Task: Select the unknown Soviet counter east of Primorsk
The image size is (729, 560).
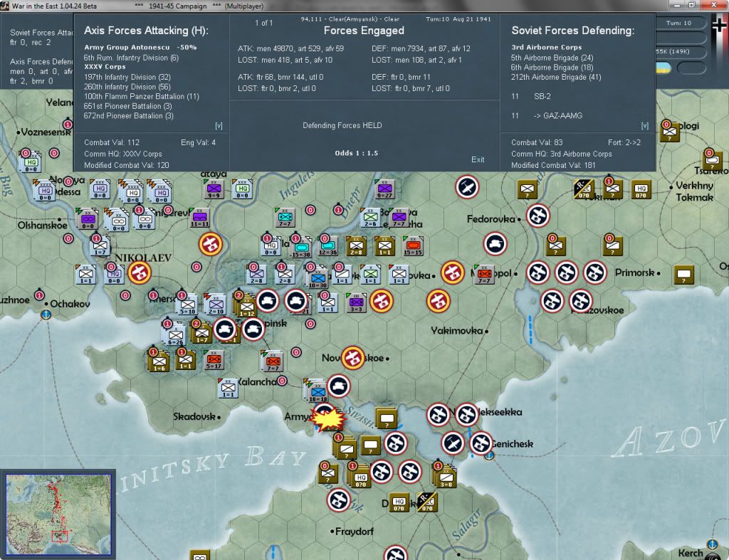Action: coord(684,275)
